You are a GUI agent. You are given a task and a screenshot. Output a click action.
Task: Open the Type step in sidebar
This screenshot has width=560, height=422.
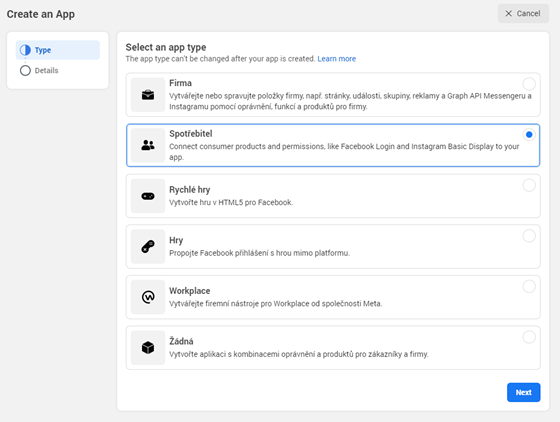point(58,50)
